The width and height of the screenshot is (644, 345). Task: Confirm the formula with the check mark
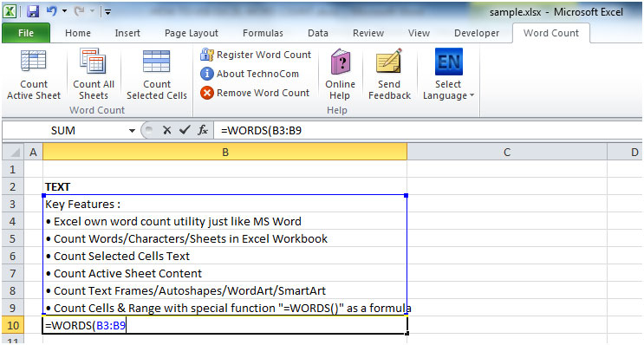[185, 131]
